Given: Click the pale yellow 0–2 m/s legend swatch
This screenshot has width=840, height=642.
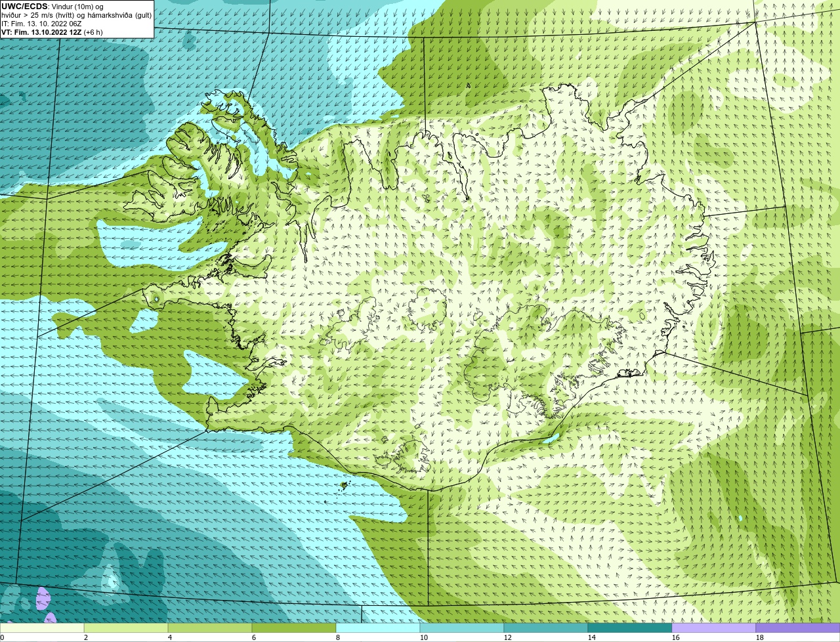Looking at the screenshot, I should click(x=42, y=628).
